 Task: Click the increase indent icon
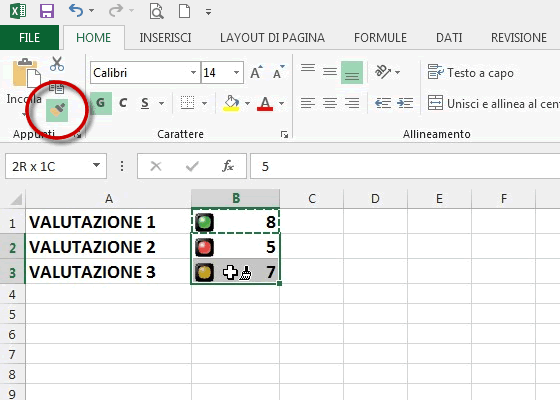pyautogui.click(x=405, y=103)
